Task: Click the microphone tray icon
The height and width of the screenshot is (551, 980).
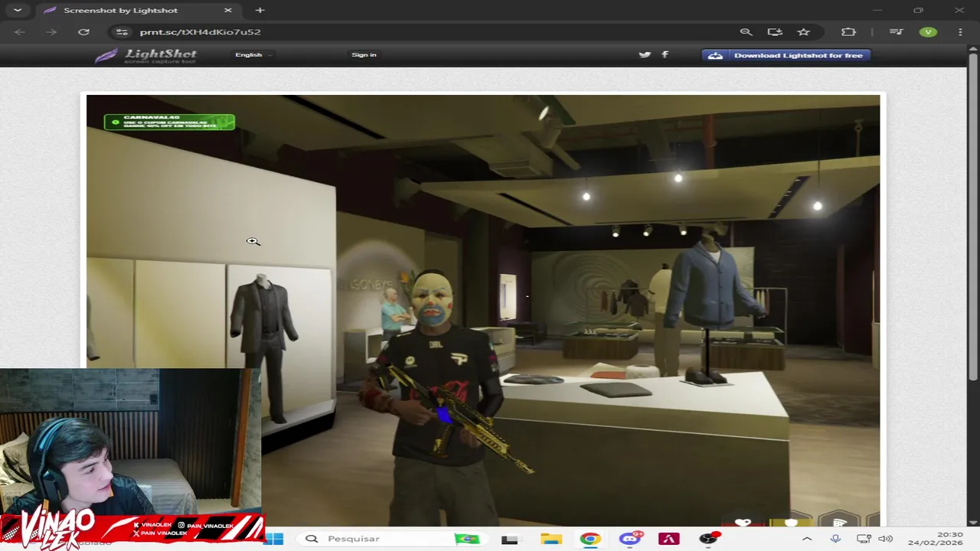Action: (x=835, y=539)
